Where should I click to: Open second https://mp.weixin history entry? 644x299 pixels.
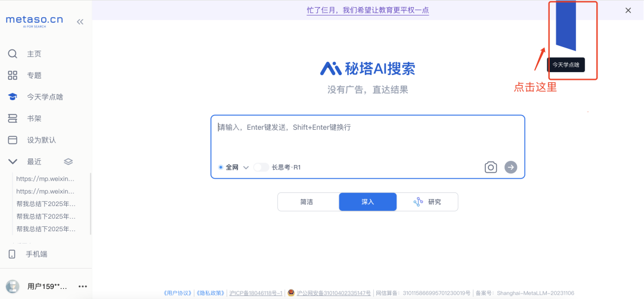(x=46, y=191)
